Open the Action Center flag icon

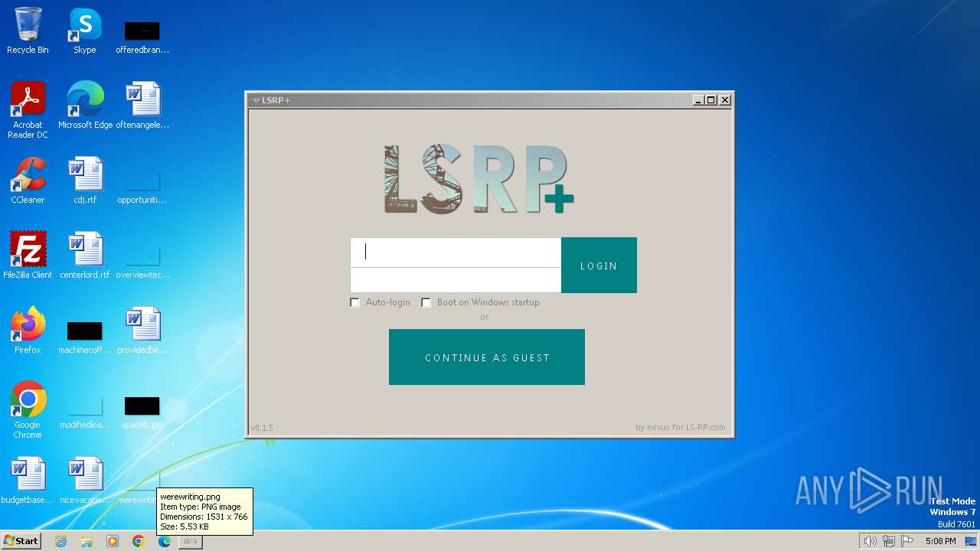(x=907, y=541)
